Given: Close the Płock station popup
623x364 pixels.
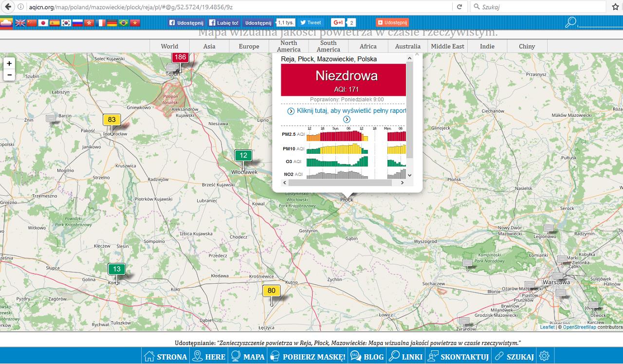Looking at the screenshot, I should tap(416, 55).
